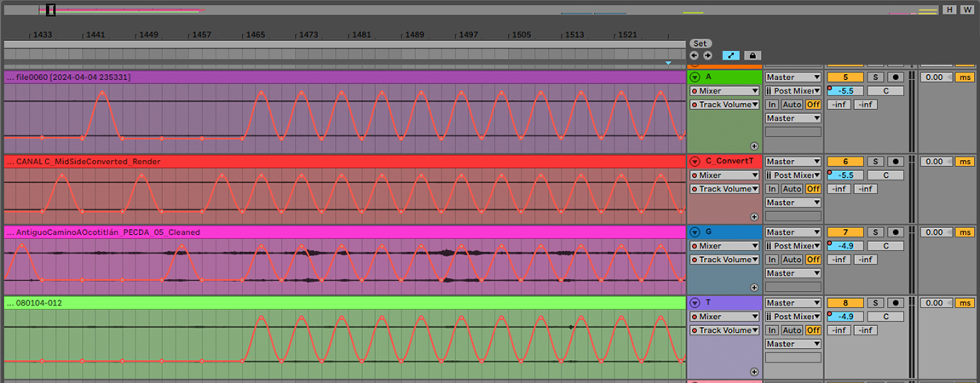The width and height of the screenshot is (980, 383).
Task: Open the Mixer device chooser on C_ConvertT
Action: point(724,175)
